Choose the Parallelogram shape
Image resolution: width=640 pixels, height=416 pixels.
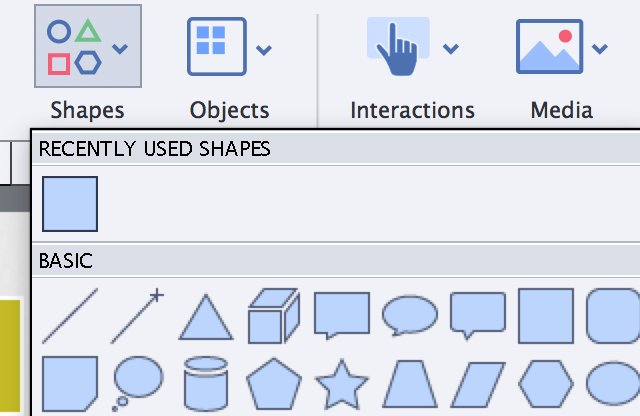(x=478, y=383)
